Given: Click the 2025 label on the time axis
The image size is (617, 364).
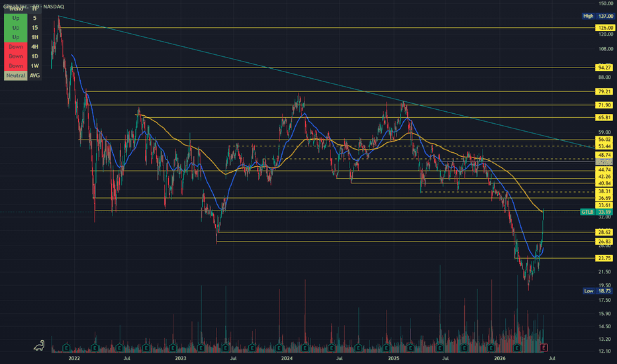Looking at the screenshot, I should 393,358.
